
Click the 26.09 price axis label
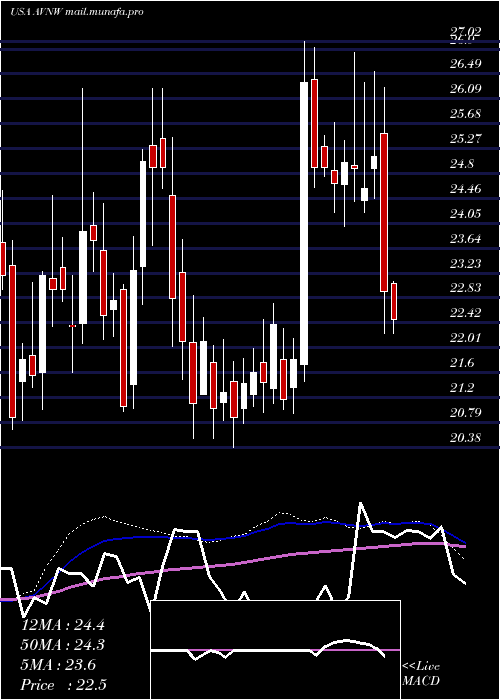pos(465,89)
